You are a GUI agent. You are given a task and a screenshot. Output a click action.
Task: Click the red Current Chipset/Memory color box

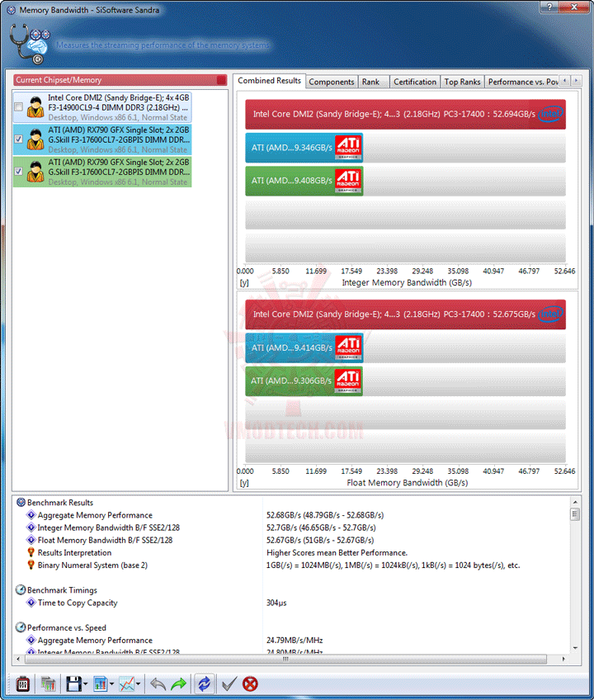tap(221, 80)
